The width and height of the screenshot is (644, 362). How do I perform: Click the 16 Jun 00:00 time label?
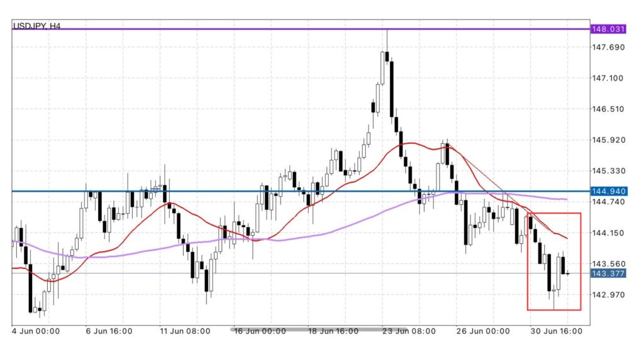click(260, 331)
